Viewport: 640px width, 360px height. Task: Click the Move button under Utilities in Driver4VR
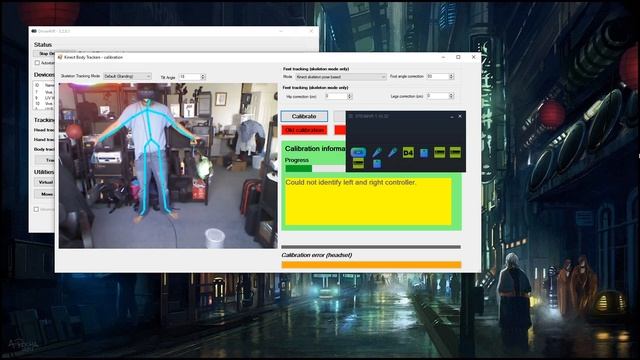tap(44, 194)
